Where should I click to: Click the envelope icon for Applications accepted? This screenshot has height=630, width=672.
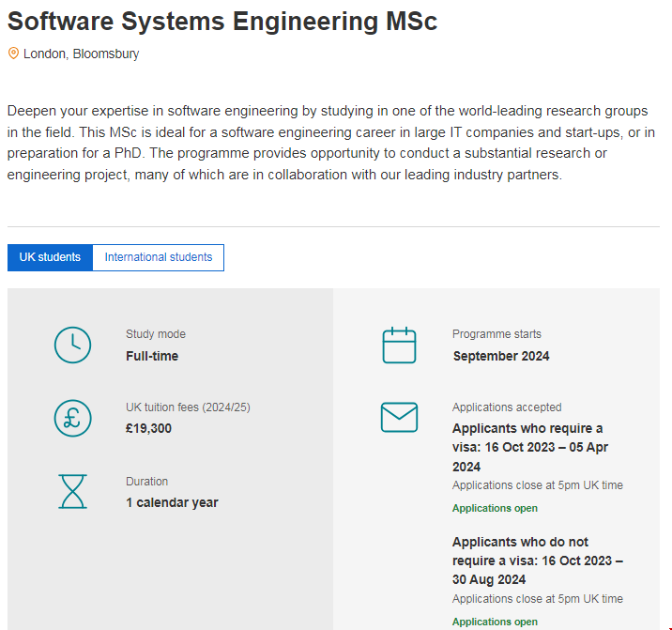[399, 418]
